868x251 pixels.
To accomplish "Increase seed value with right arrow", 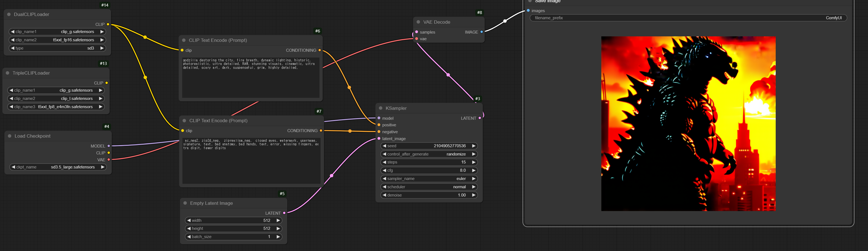I will (x=473, y=146).
